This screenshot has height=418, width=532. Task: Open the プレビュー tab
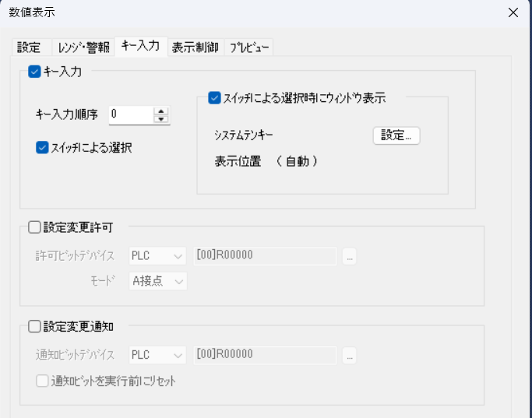pos(249,47)
